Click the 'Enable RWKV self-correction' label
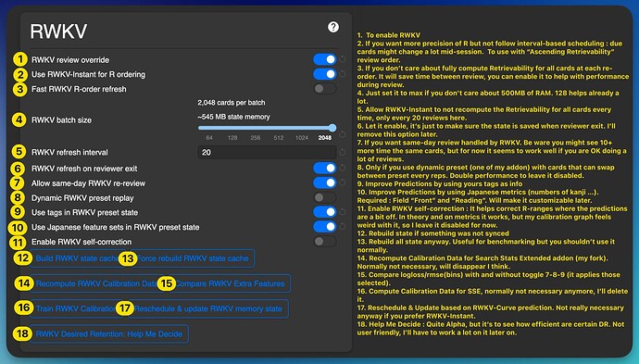The image size is (639, 364). (81, 242)
